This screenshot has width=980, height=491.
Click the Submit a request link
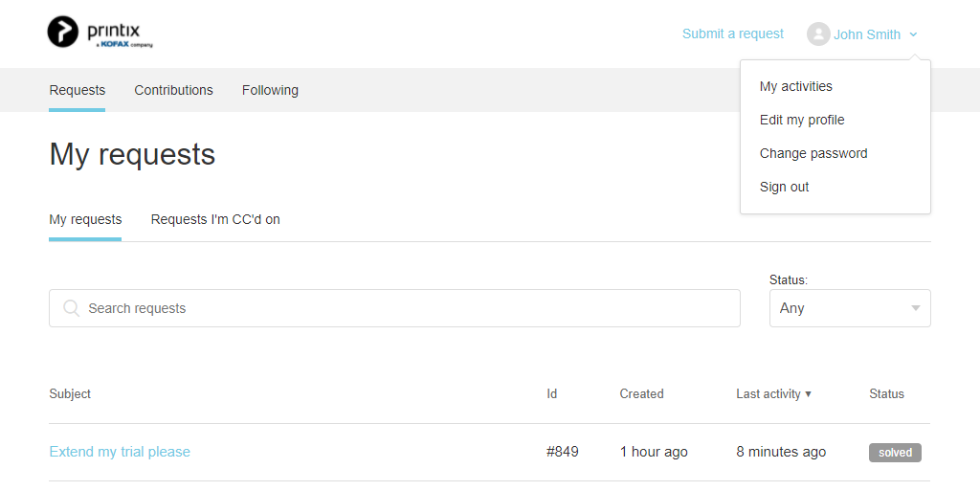tap(733, 33)
